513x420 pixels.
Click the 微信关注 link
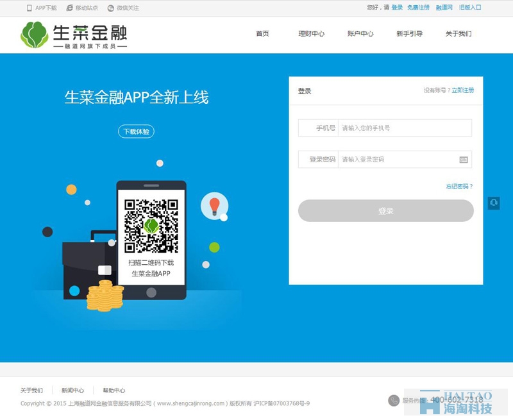pyautogui.click(x=128, y=8)
